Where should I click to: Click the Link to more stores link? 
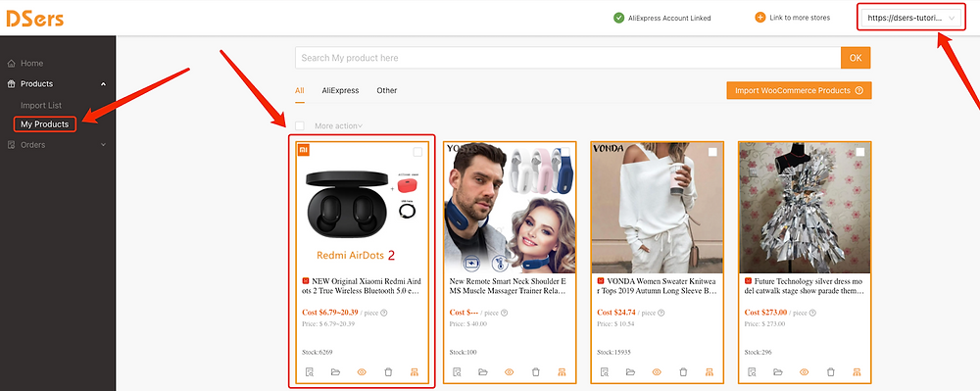[x=801, y=18]
